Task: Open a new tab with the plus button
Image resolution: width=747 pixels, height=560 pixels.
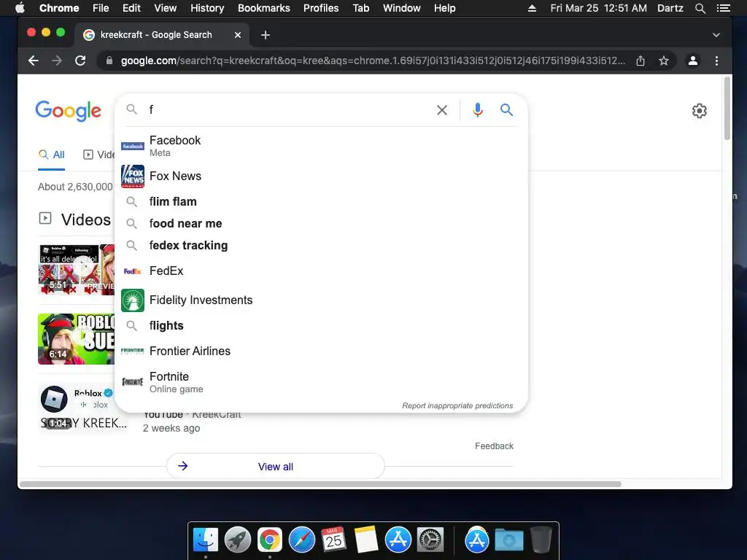Action: click(266, 35)
